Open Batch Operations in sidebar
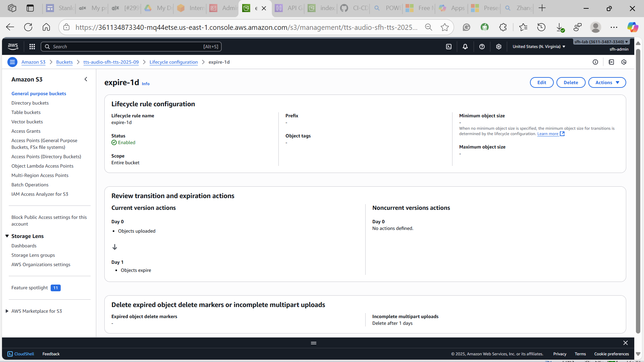Screen dimensions: 644x362 tap(30, 185)
